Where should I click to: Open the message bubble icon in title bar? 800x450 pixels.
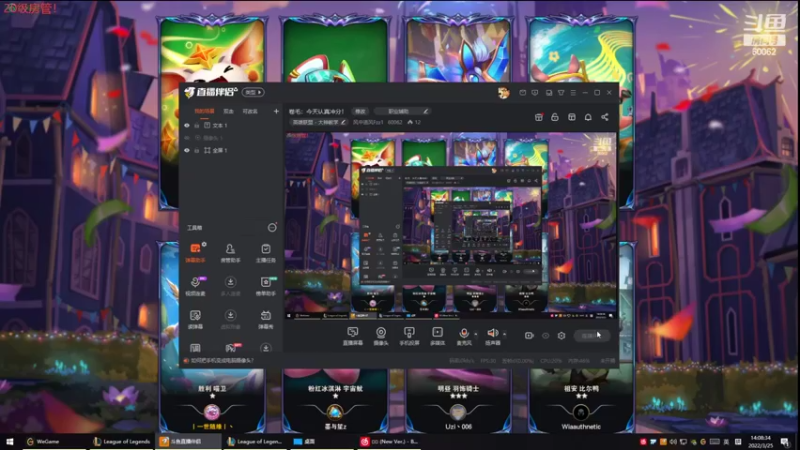(x=535, y=93)
